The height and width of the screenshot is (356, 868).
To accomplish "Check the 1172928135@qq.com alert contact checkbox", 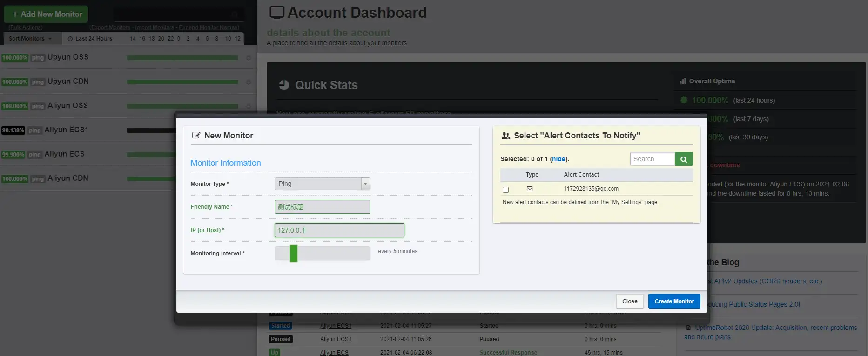I will coord(506,190).
